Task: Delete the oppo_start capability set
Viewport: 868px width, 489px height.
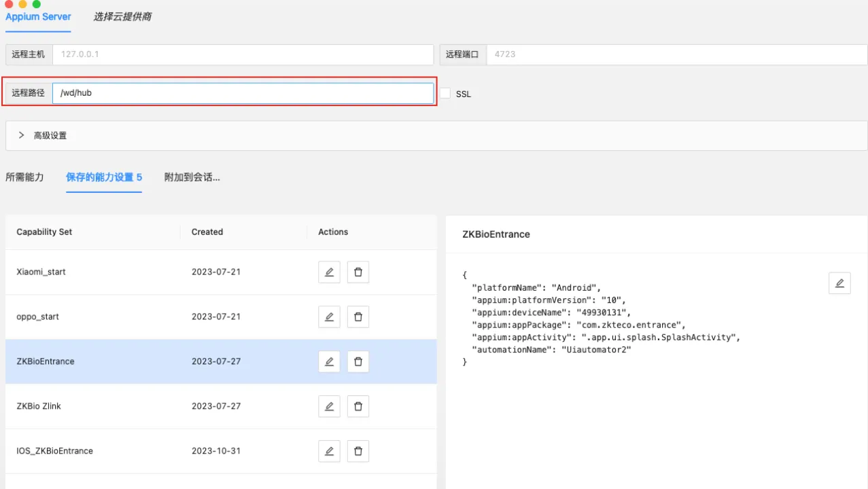Action: pyautogui.click(x=358, y=317)
